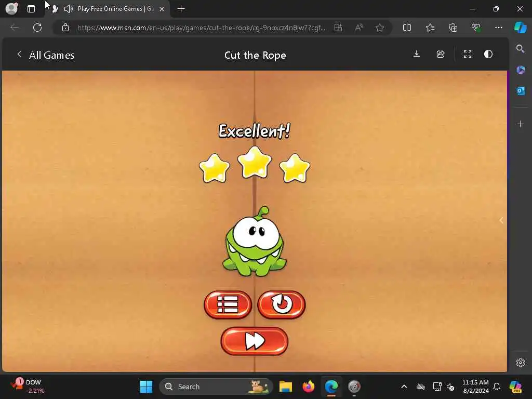
Task: Open the Windows Start menu
Action: click(146, 387)
